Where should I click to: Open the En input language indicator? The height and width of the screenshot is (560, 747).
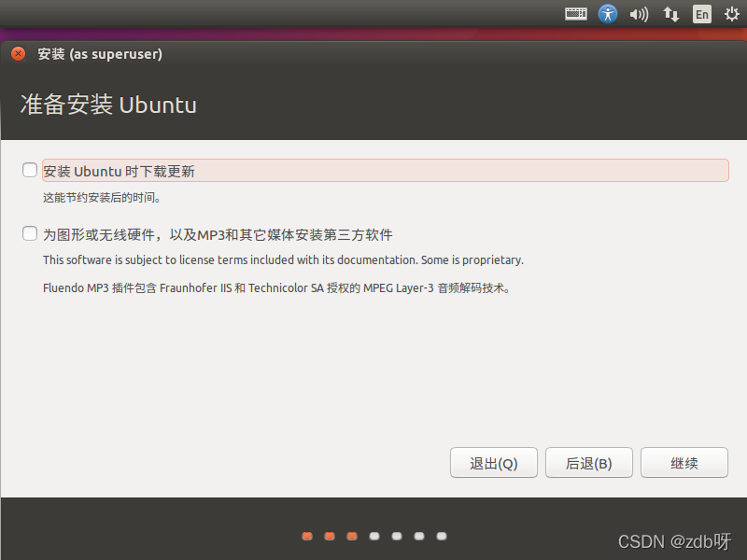[x=702, y=14]
